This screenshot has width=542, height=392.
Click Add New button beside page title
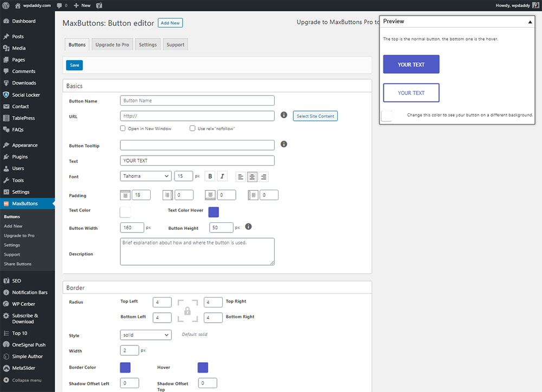coord(170,23)
